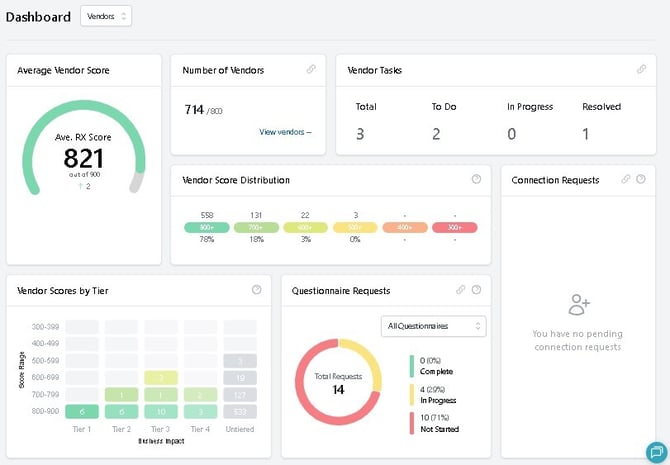This screenshot has height=465, width=670.
Task: Open the chat support bubble
Action: [656, 451]
